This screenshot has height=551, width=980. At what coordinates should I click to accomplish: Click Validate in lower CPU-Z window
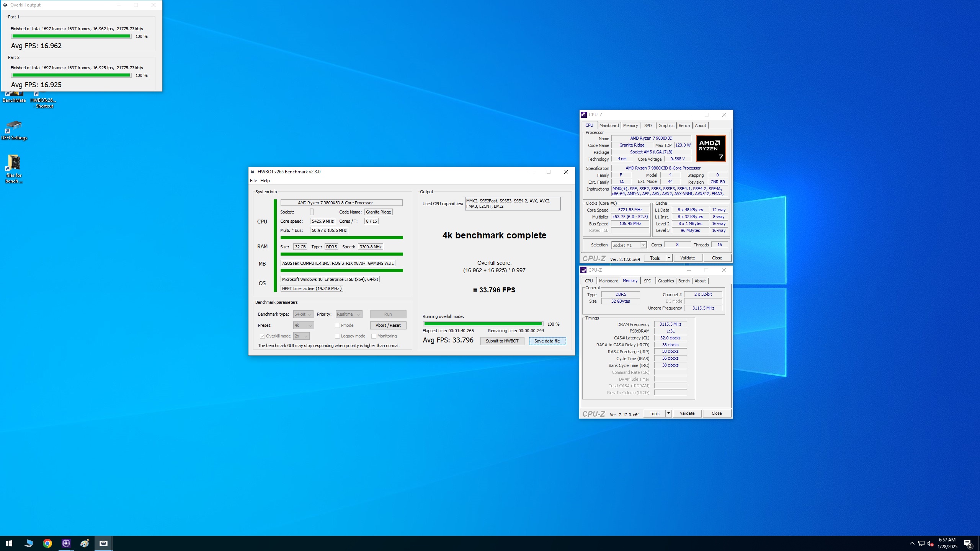pos(687,413)
